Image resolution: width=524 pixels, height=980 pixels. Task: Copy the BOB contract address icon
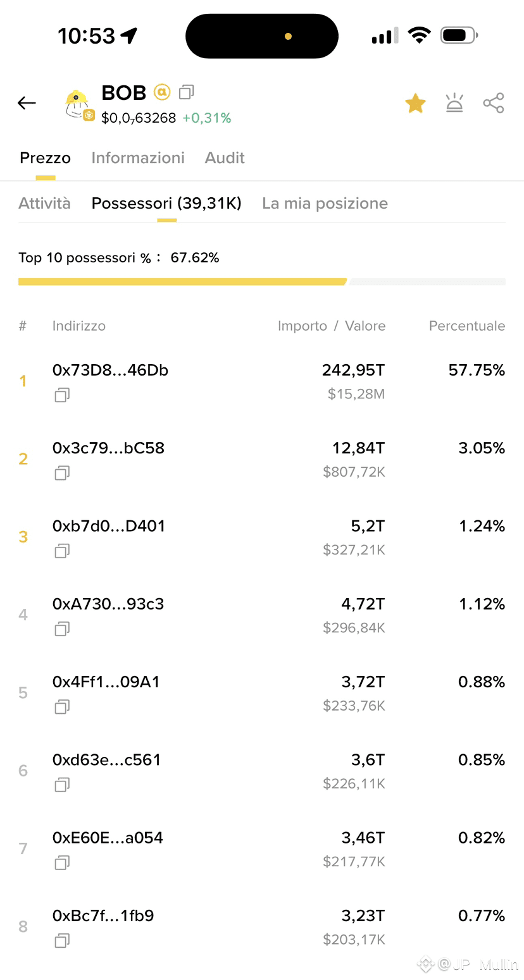tap(186, 92)
